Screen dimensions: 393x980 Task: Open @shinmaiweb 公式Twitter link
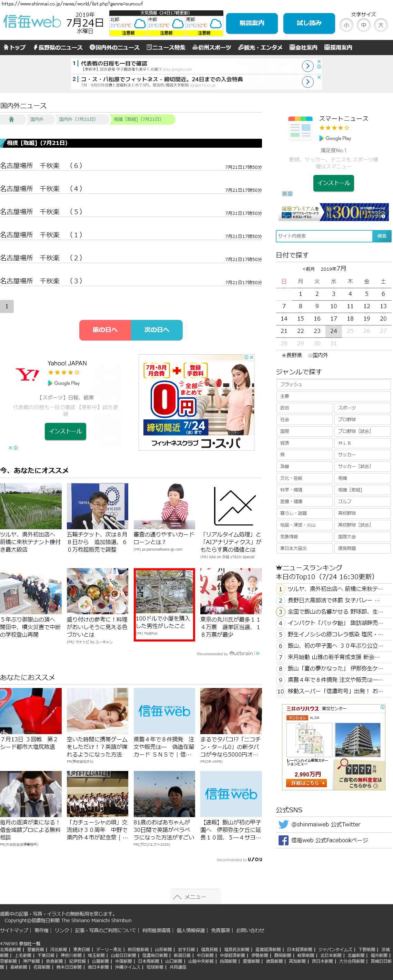[325, 824]
